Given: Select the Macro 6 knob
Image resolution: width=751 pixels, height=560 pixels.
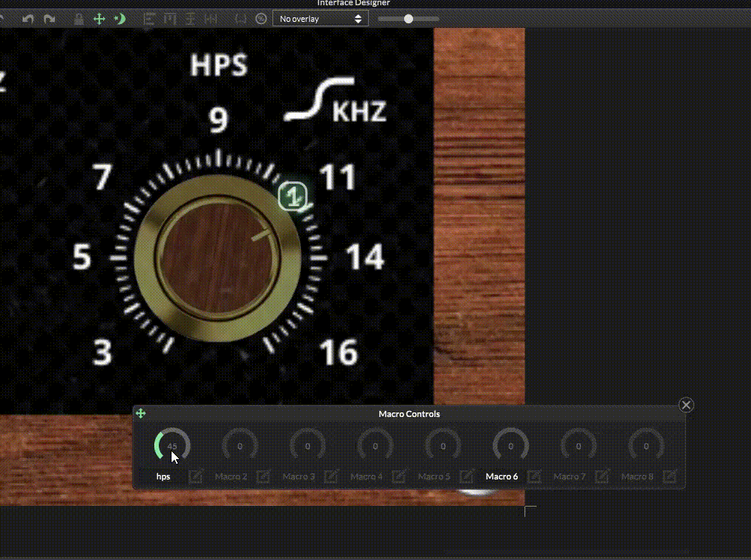Looking at the screenshot, I should click(511, 446).
